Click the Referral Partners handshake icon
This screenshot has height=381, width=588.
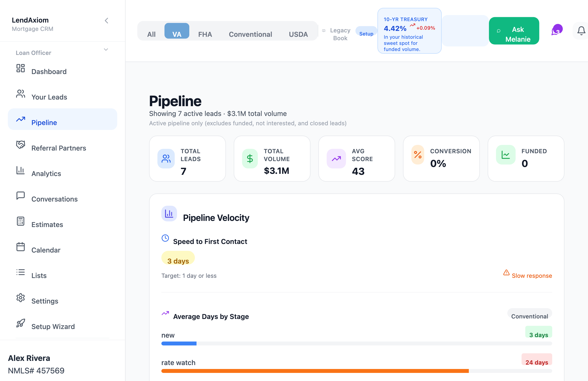[x=21, y=145]
